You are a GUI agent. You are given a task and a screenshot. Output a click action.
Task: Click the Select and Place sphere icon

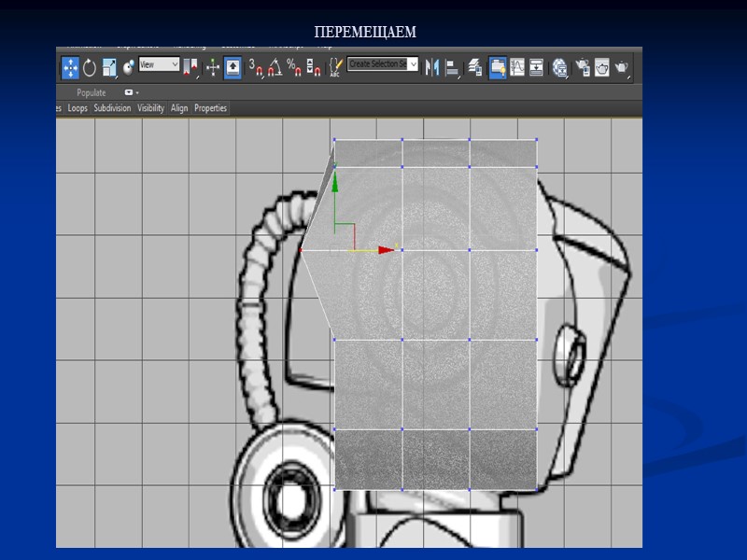[128, 67]
